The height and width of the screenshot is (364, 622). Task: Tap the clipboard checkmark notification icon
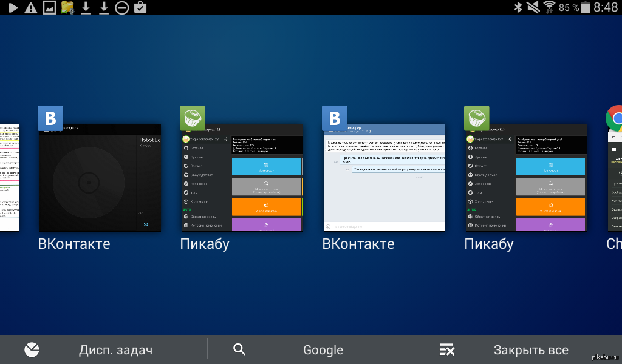pos(140,7)
